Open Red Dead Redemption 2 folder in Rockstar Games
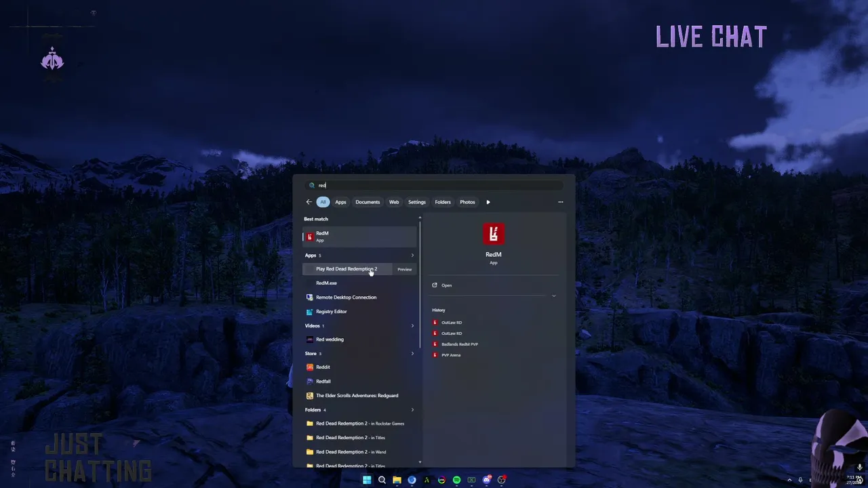868x488 pixels. click(x=359, y=423)
